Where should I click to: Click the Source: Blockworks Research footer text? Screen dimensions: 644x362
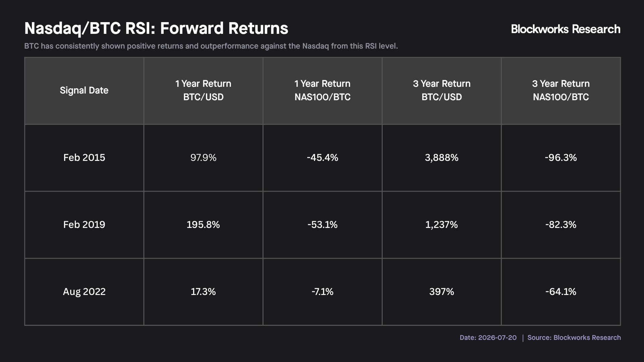pyautogui.click(x=574, y=338)
